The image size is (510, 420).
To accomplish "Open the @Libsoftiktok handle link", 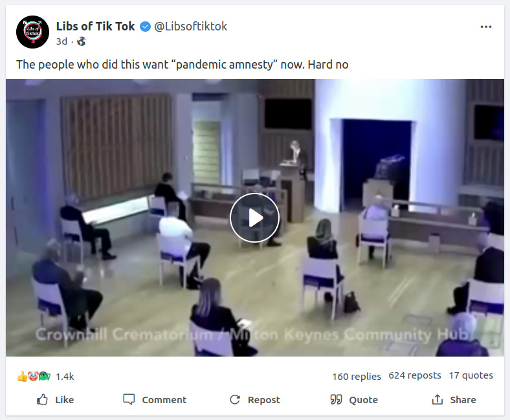I will [x=190, y=27].
